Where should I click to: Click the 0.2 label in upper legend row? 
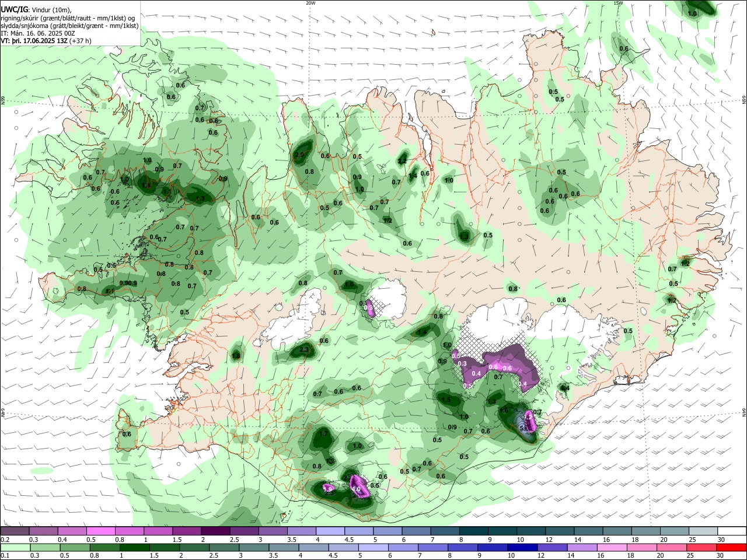pos(5,540)
